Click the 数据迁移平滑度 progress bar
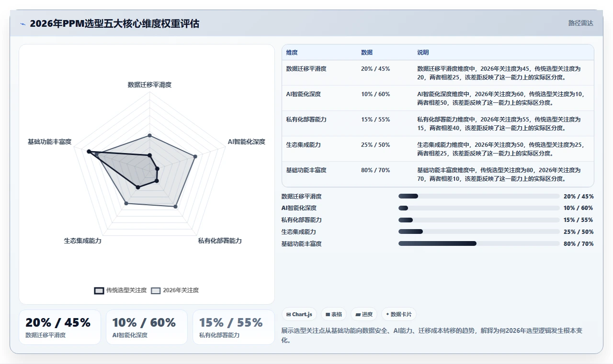The width and height of the screenshot is (613, 364). [479, 196]
